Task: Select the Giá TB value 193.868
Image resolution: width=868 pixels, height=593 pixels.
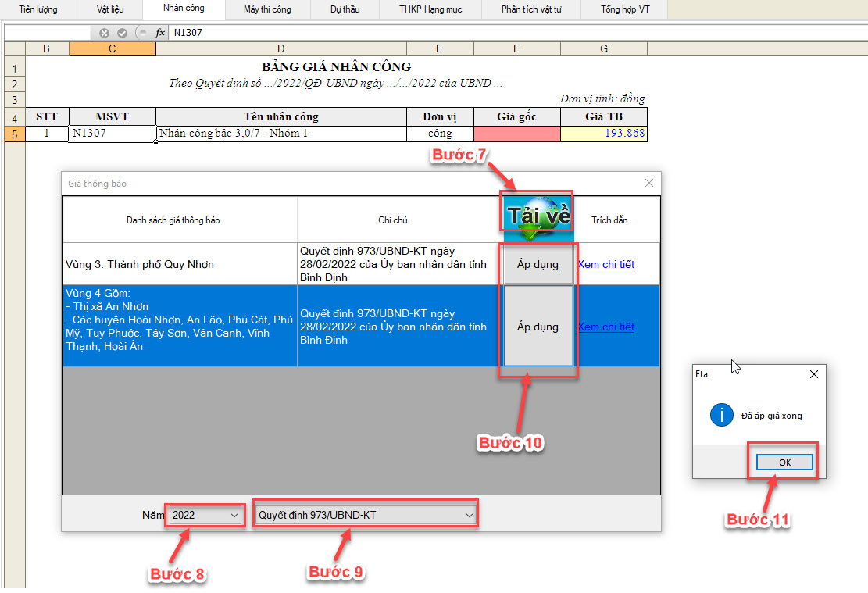Action: coord(604,134)
